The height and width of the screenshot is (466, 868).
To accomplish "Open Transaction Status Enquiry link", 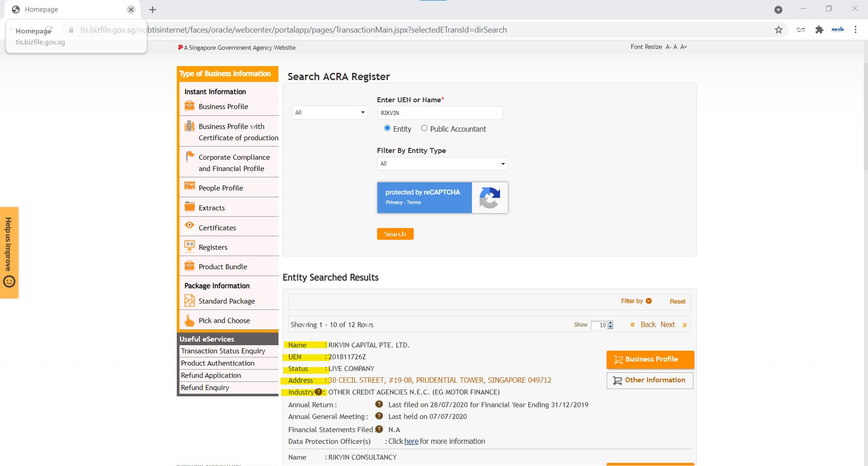I will point(223,351).
